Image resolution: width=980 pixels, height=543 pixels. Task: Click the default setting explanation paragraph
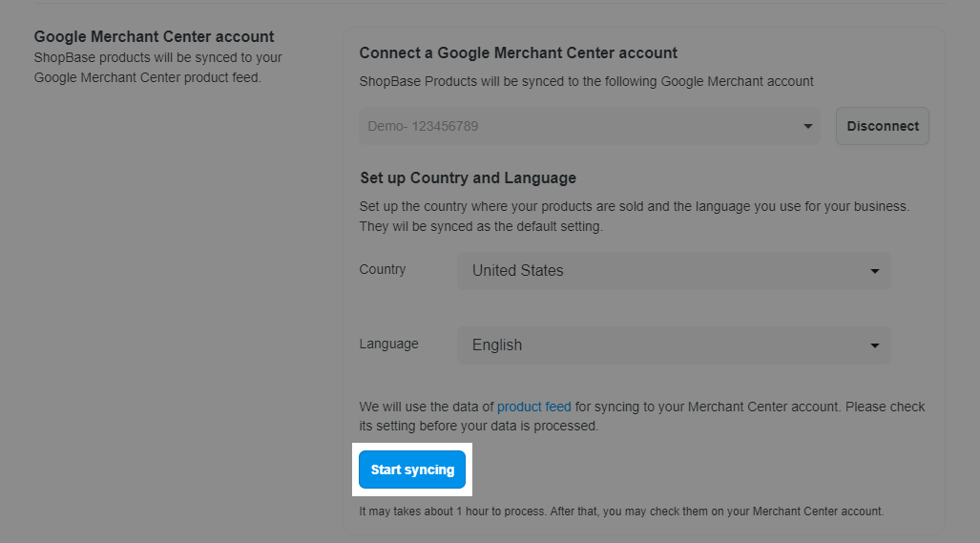click(x=635, y=217)
